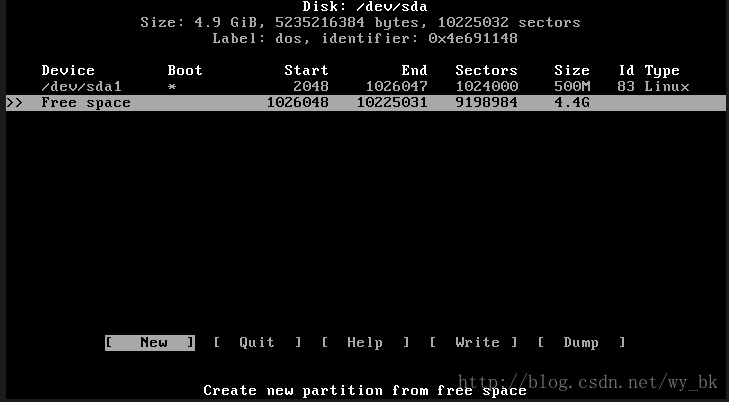Click end sector value 1026047
The height and width of the screenshot is (402, 729).
tap(397, 86)
